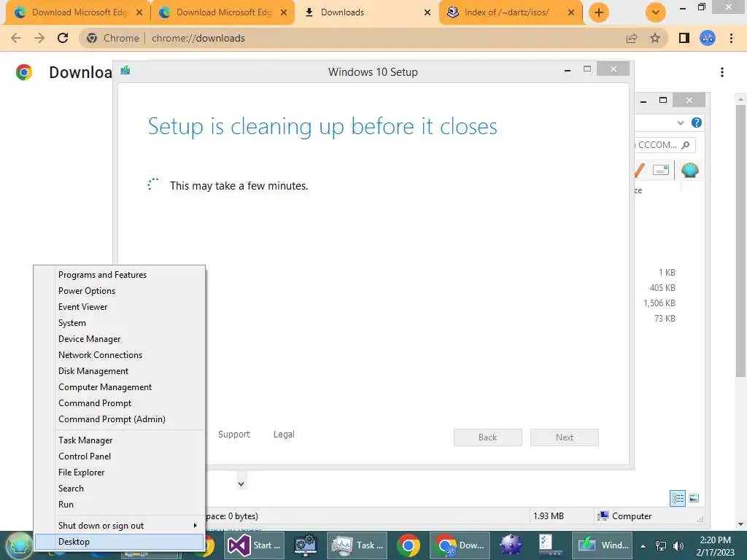
Task: Reload the Chrome page
Action: click(x=63, y=38)
